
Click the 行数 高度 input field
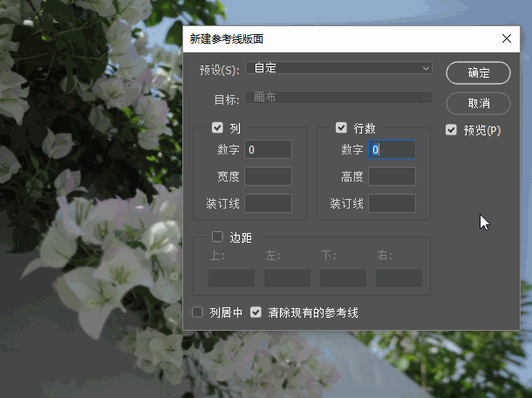point(392,176)
